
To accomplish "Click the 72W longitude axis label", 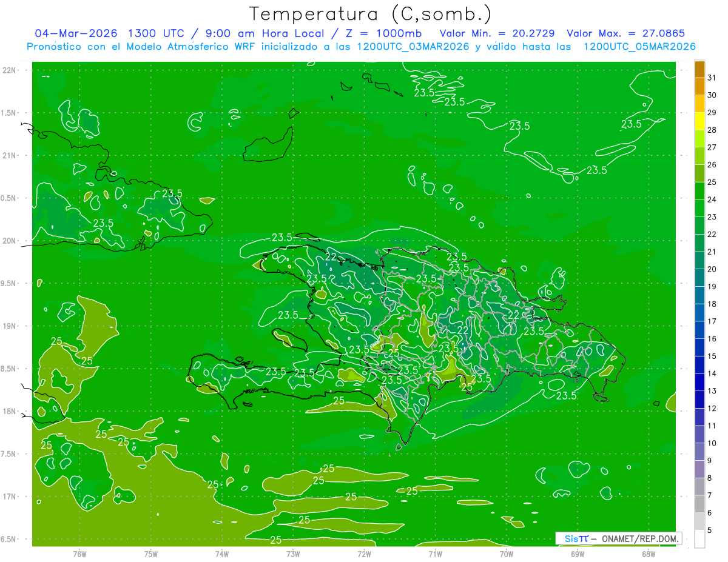I will [364, 554].
